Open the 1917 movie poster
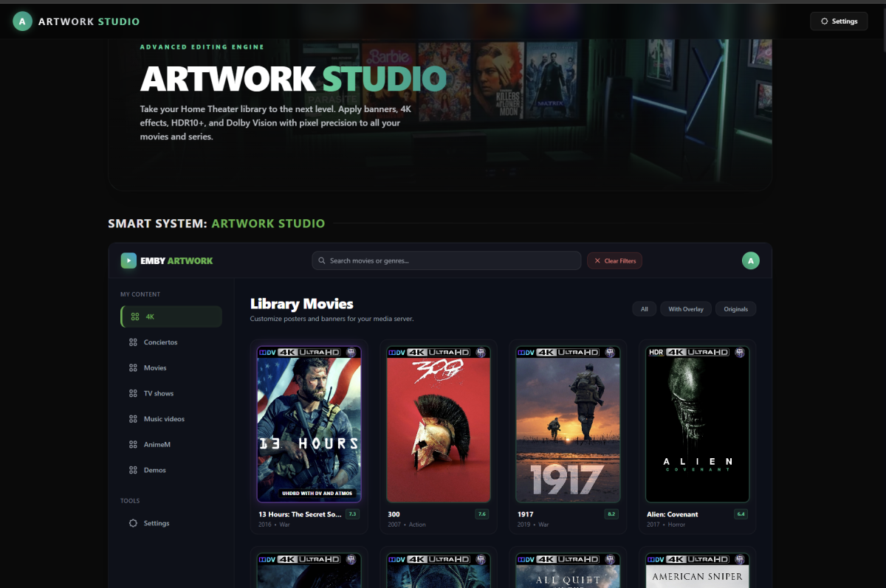886x588 pixels. [x=568, y=424]
